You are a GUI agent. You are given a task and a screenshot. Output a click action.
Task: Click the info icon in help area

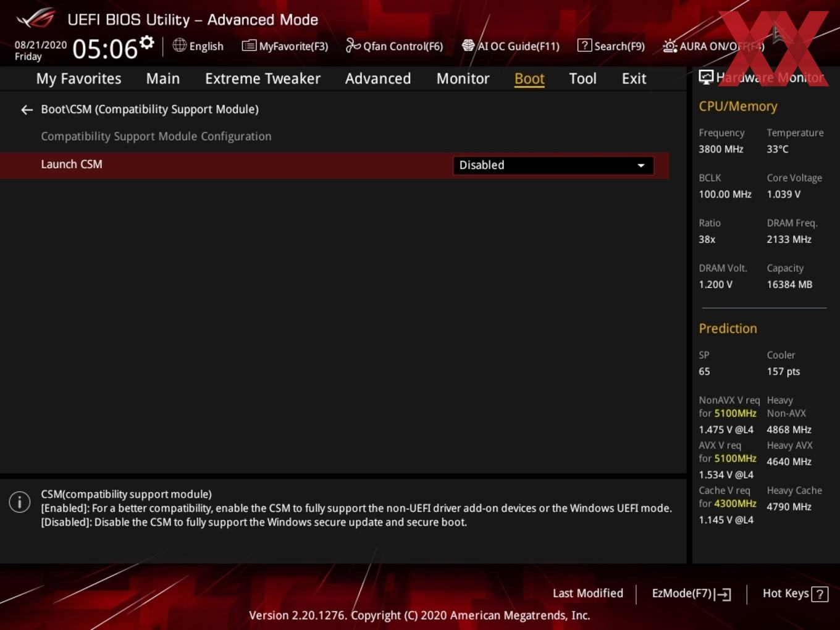pyautogui.click(x=20, y=502)
